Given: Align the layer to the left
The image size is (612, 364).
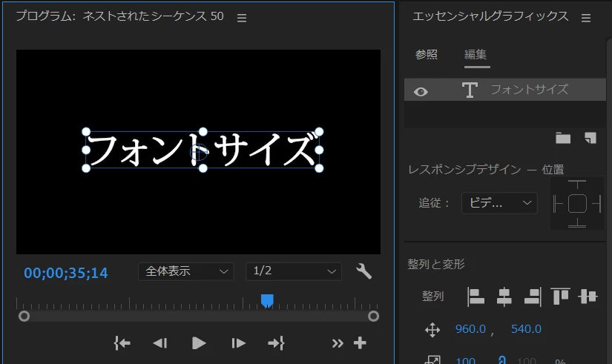Looking at the screenshot, I should tap(476, 297).
